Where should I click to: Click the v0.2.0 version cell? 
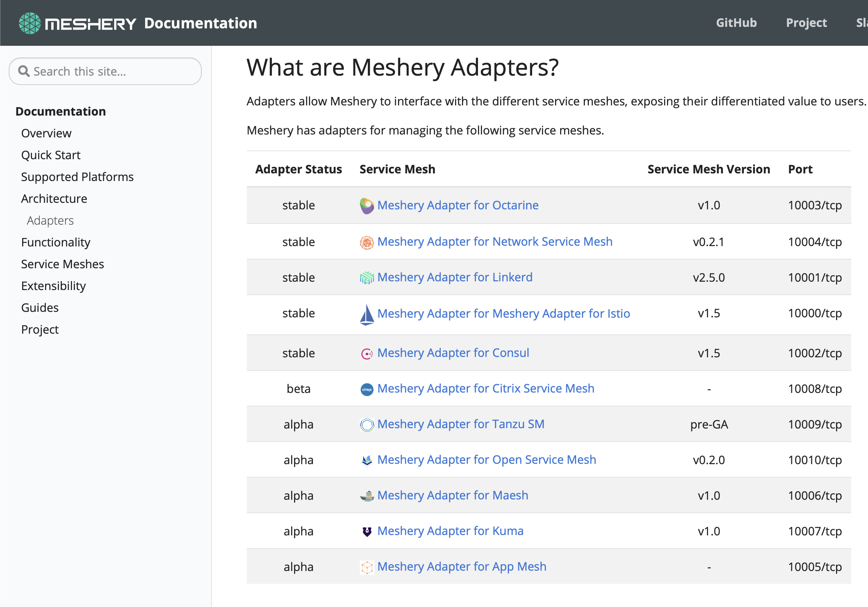[x=709, y=460]
